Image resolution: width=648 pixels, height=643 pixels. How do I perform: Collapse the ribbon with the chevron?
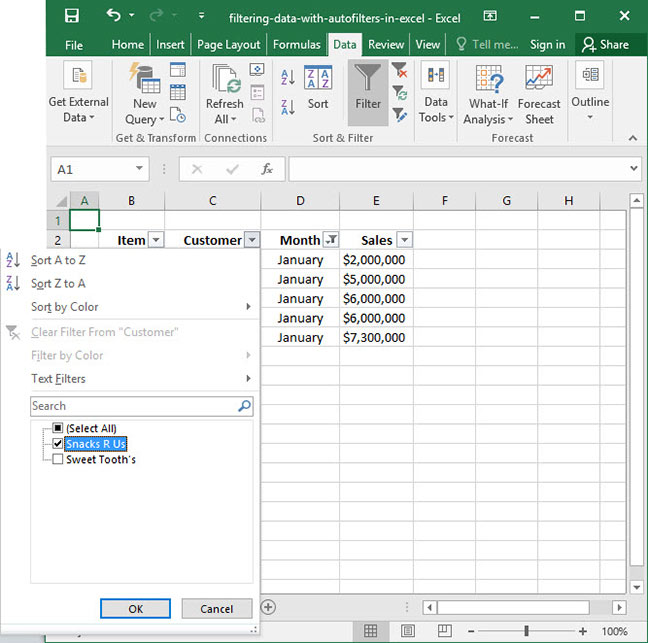(633, 138)
